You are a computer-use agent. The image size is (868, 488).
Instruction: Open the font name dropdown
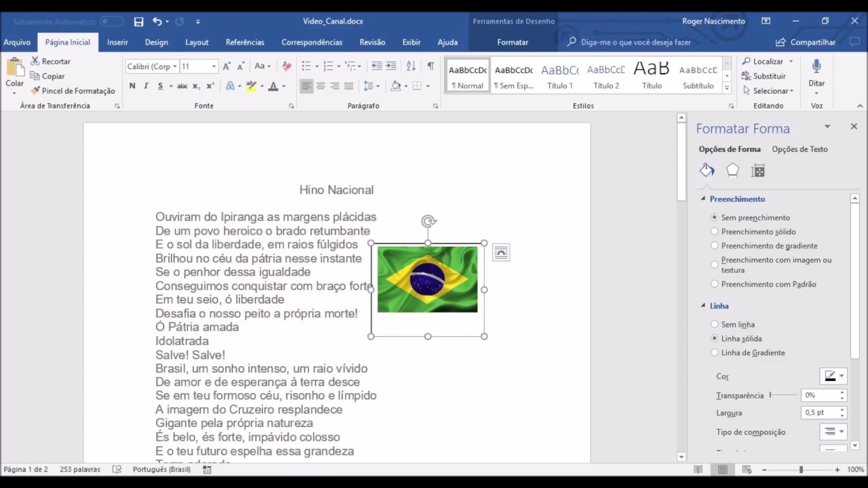[174, 66]
